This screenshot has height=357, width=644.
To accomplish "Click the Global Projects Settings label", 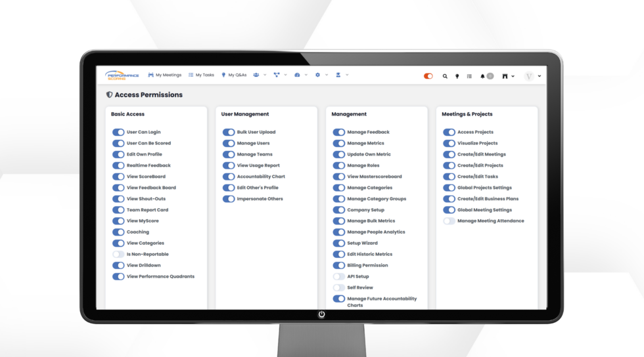I will tap(485, 188).
